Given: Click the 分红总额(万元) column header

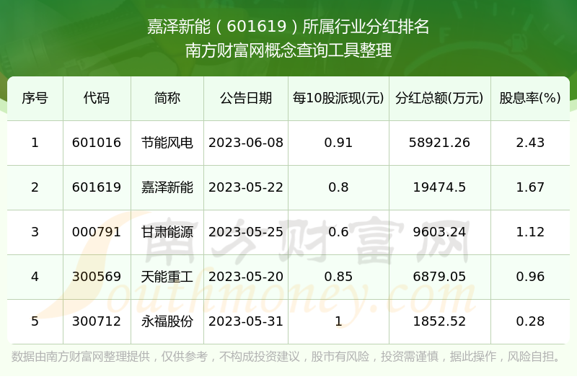Looking at the screenshot, I should (439, 98).
